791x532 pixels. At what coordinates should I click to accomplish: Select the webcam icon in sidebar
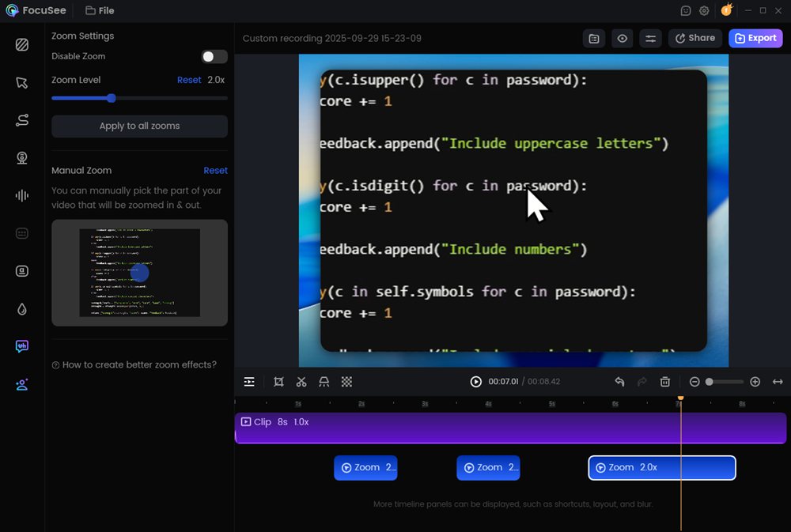point(22,158)
